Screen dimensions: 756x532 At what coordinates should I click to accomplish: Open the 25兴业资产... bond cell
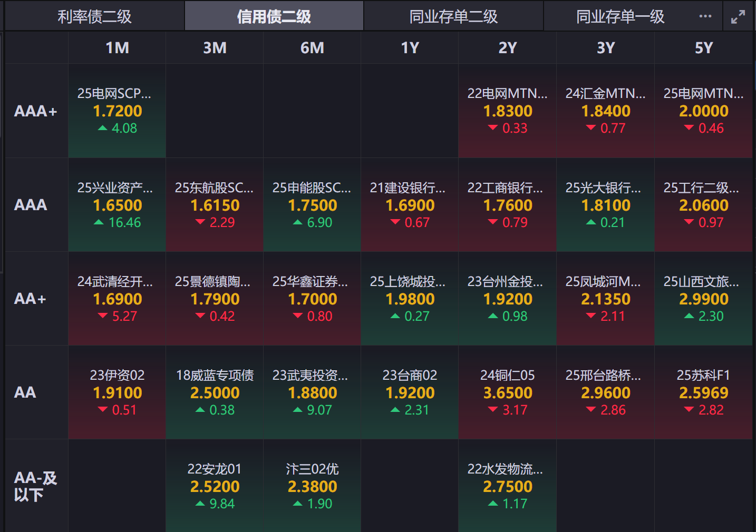tap(117, 205)
